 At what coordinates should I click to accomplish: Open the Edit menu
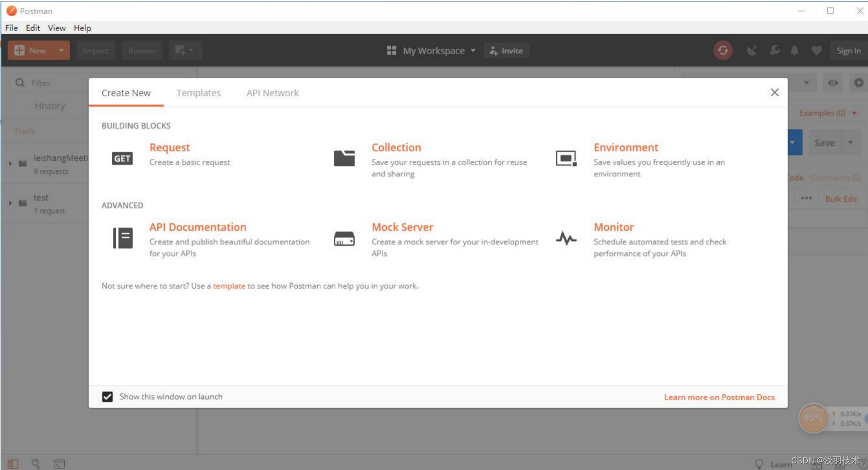coord(33,28)
